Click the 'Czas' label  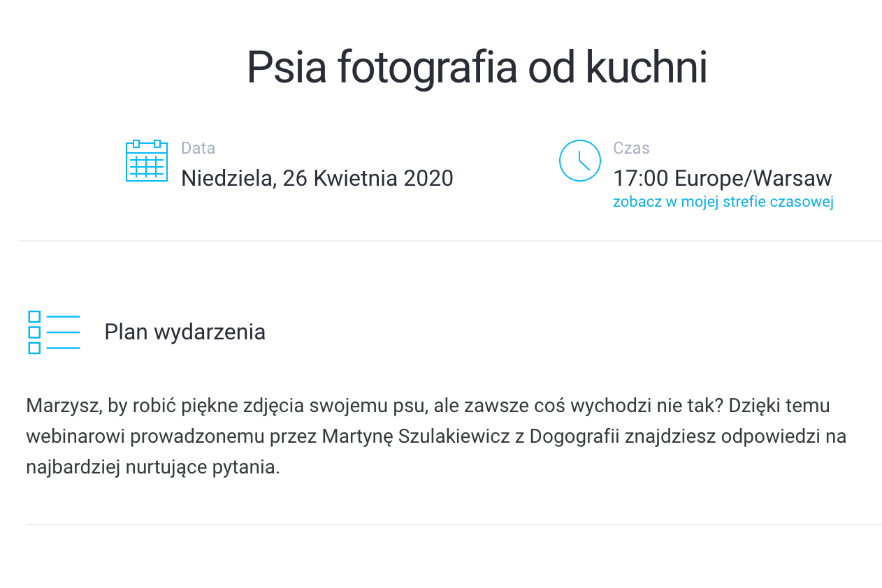click(631, 148)
